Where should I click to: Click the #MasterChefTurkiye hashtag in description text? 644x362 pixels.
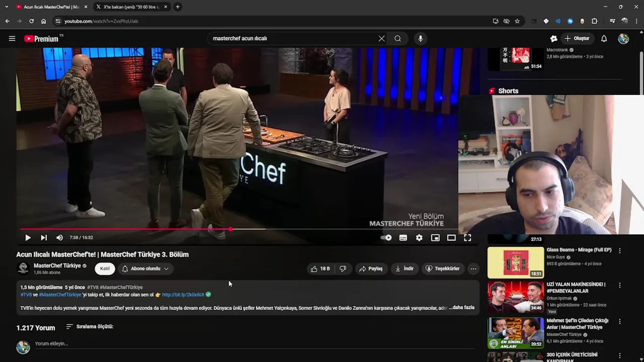[x=60, y=295]
